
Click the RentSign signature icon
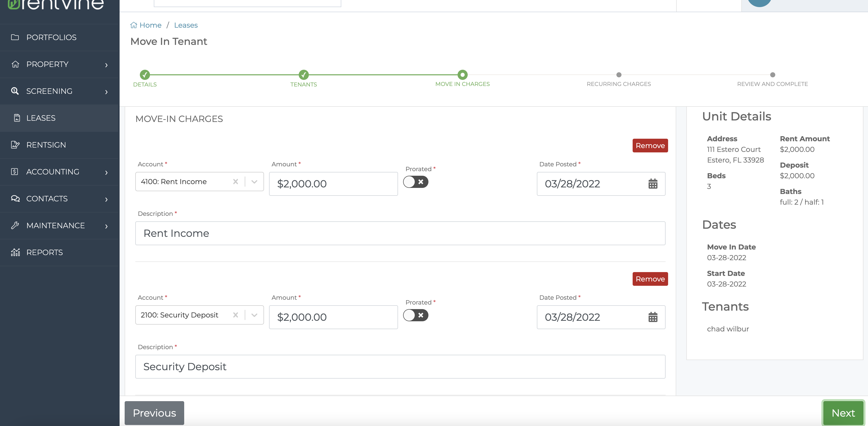pyautogui.click(x=15, y=145)
